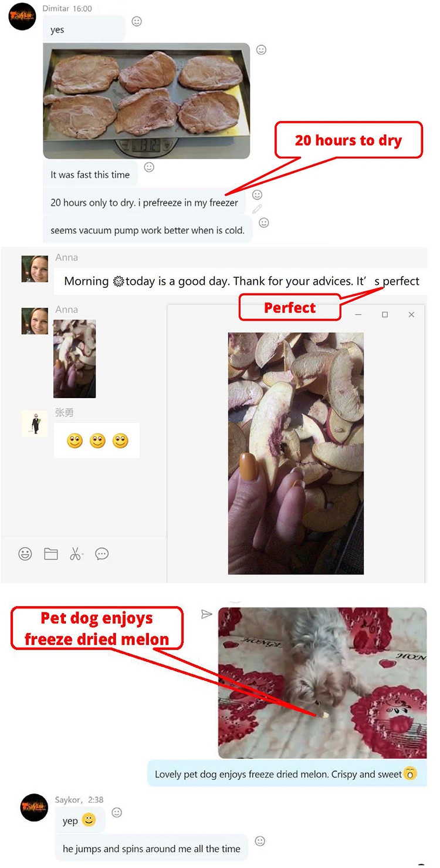Open the meat slices photo from Dimitar
This screenshot has width=440, height=868.
147,100
